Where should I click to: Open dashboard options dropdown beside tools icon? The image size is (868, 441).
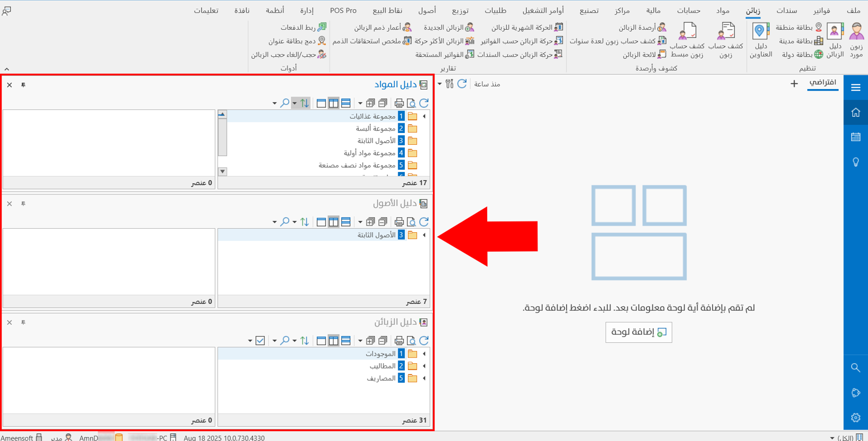440,84
